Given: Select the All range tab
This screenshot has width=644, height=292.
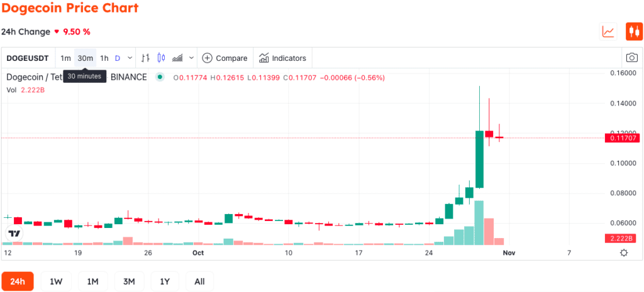Looking at the screenshot, I should click(199, 281).
